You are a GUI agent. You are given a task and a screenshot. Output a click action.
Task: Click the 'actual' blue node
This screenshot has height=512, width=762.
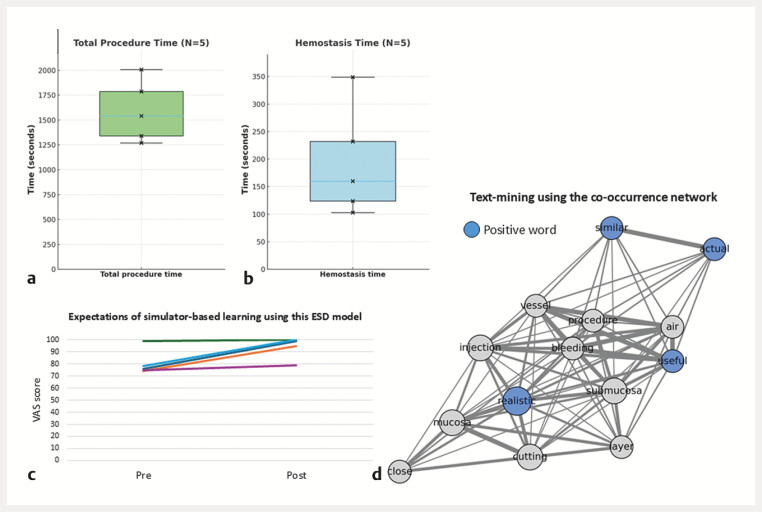pyautogui.click(x=714, y=249)
